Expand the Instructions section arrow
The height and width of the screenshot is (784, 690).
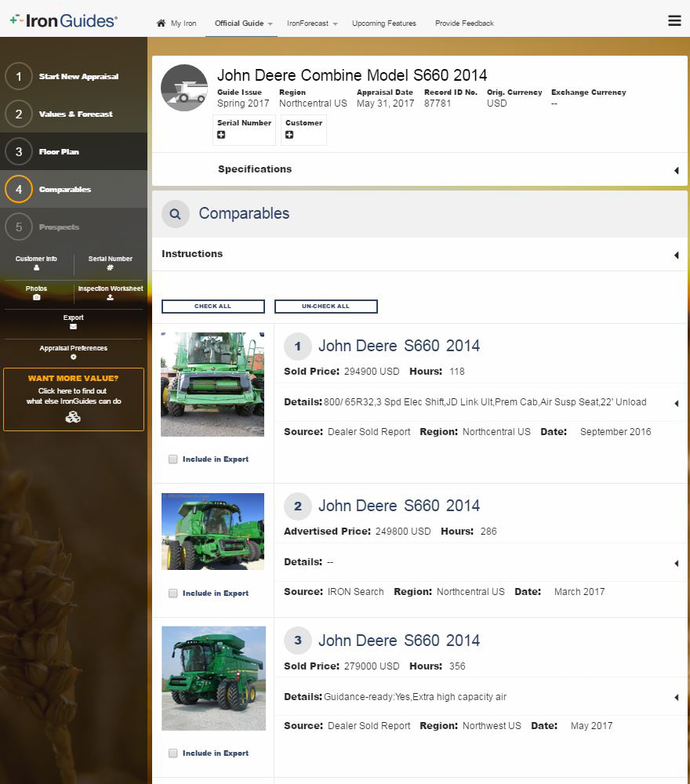click(677, 255)
